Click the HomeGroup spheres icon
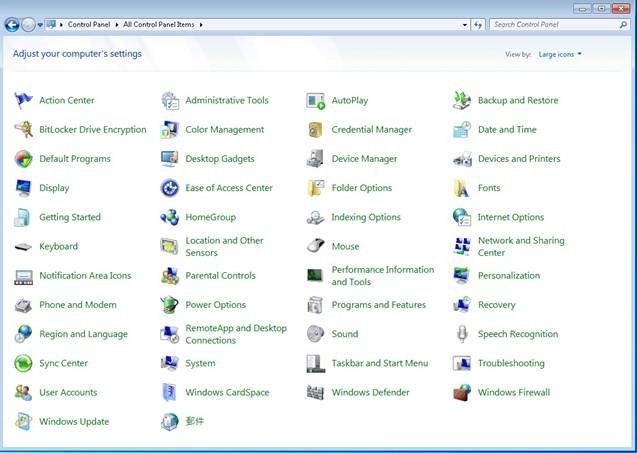The width and height of the screenshot is (637, 453). (x=170, y=217)
